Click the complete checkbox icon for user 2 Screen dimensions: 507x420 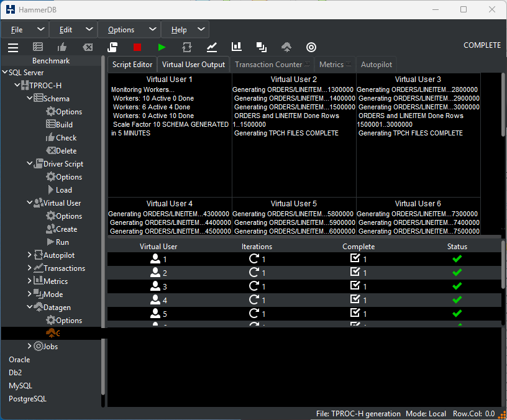pyautogui.click(x=355, y=272)
